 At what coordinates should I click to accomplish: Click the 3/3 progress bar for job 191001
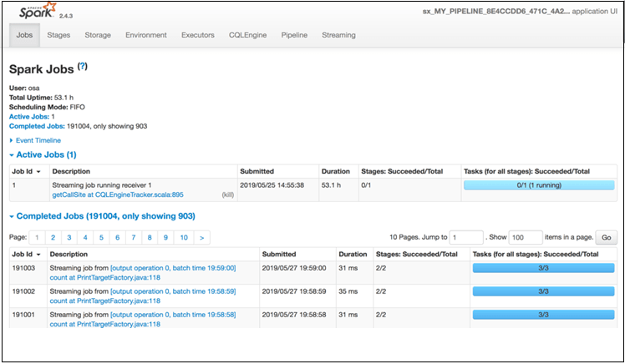pyautogui.click(x=543, y=315)
